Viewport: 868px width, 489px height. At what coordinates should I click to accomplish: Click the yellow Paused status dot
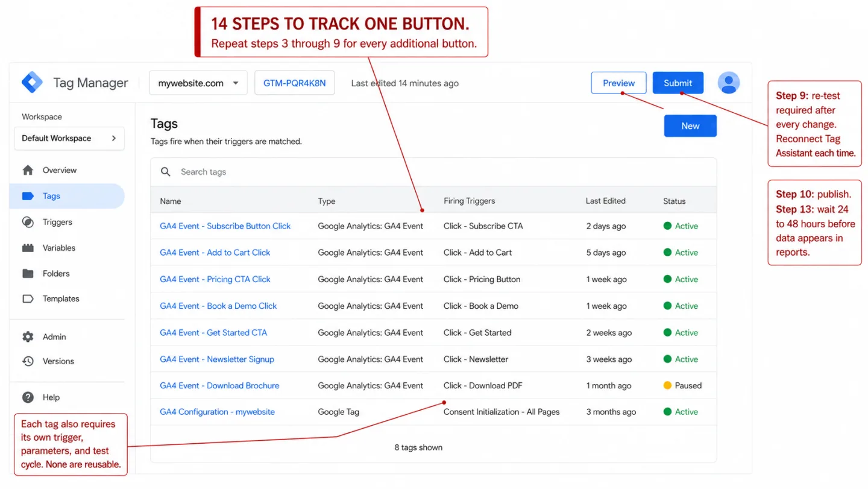click(x=667, y=385)
